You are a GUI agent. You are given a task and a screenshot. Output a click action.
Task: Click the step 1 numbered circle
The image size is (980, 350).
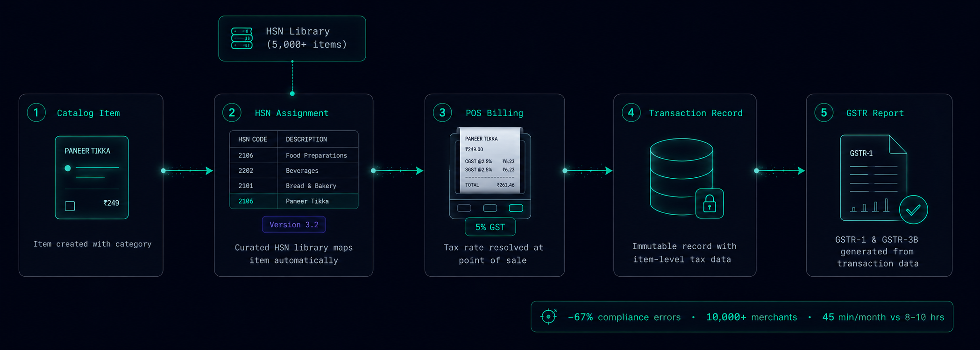(x=36, y=112)
